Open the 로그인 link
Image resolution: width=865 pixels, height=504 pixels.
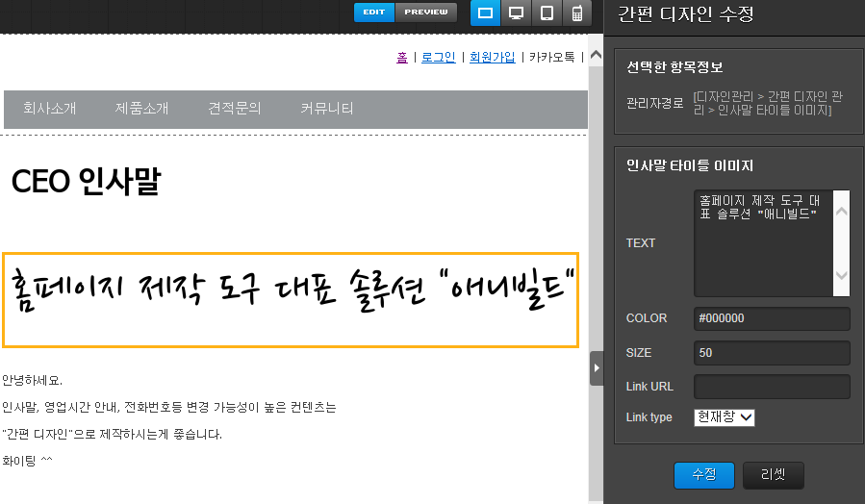coord(439,57)
